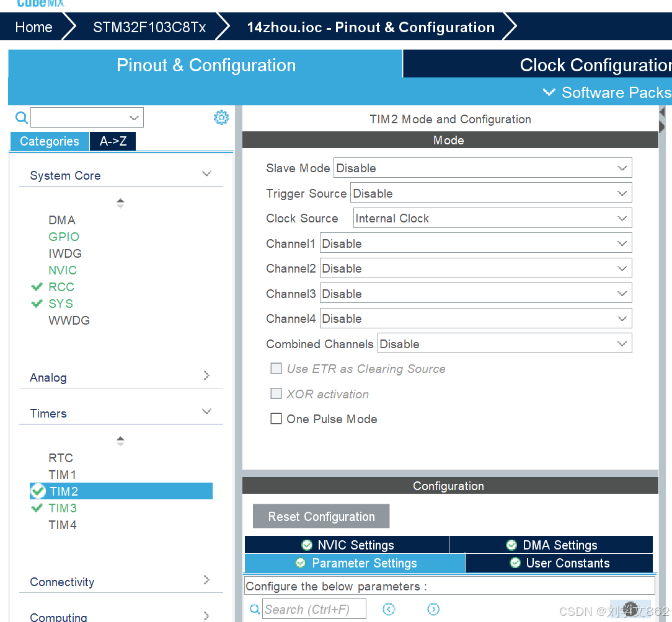Viewport: 672px width, 622px height.
Task: Select the Categories tab
Action: pyautogui.click(x=50, y=141)
